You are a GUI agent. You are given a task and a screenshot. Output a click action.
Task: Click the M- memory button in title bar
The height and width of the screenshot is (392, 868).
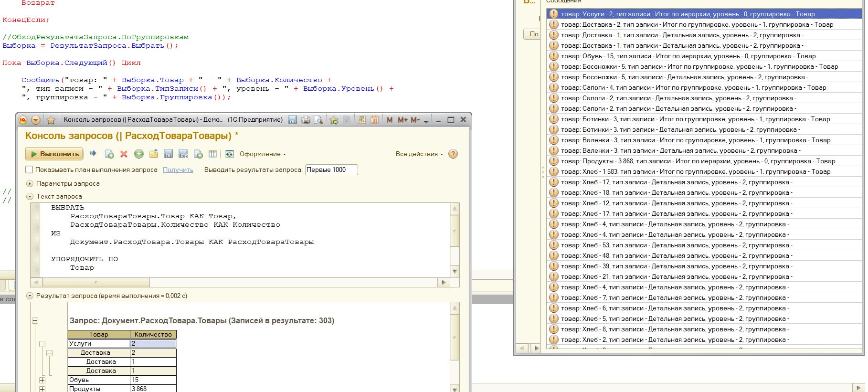tap(415, 120)
